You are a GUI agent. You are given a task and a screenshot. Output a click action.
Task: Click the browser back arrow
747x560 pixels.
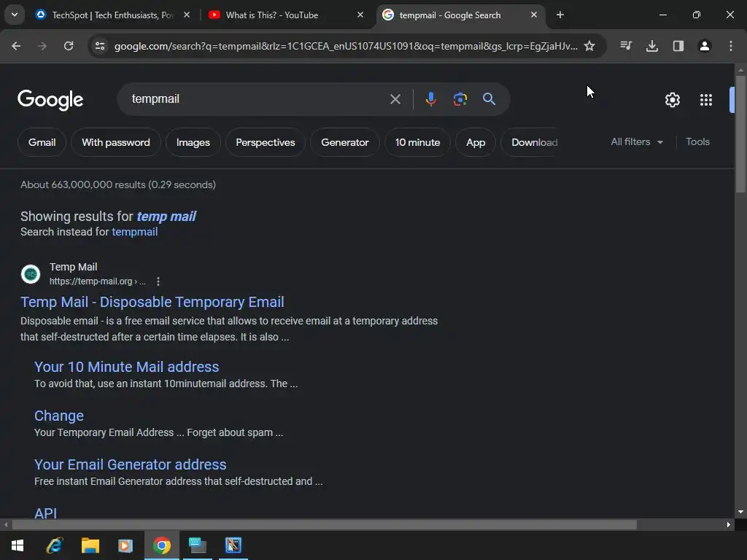[x=16, y=46]
